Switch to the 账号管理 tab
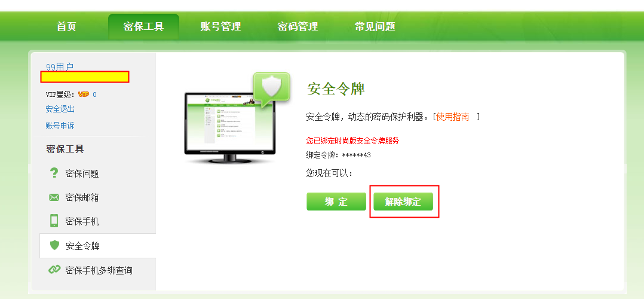This screenshot has height=299, width=644. (x=220, y=27)
